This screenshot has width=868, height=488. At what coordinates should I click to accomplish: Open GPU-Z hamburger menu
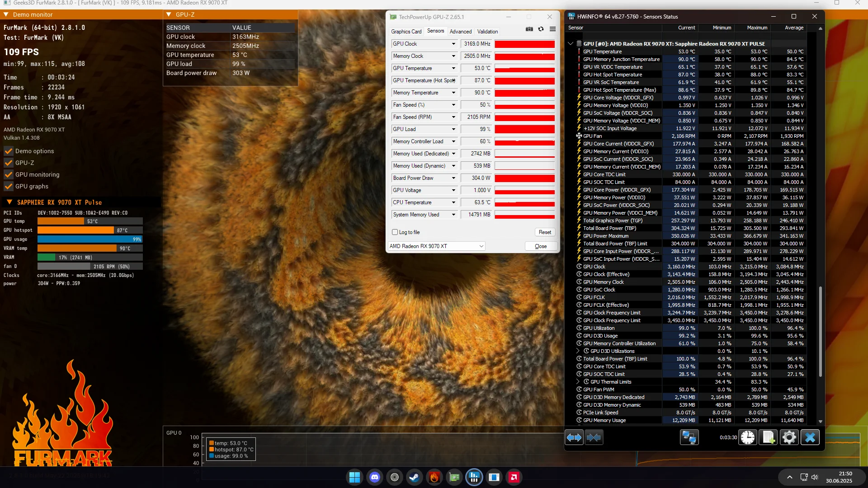(552, 29)
